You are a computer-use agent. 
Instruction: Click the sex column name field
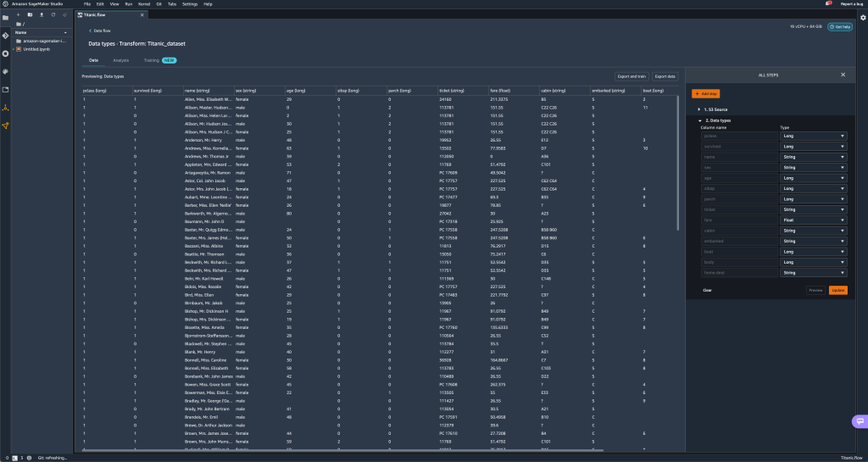tap(739, 168)
